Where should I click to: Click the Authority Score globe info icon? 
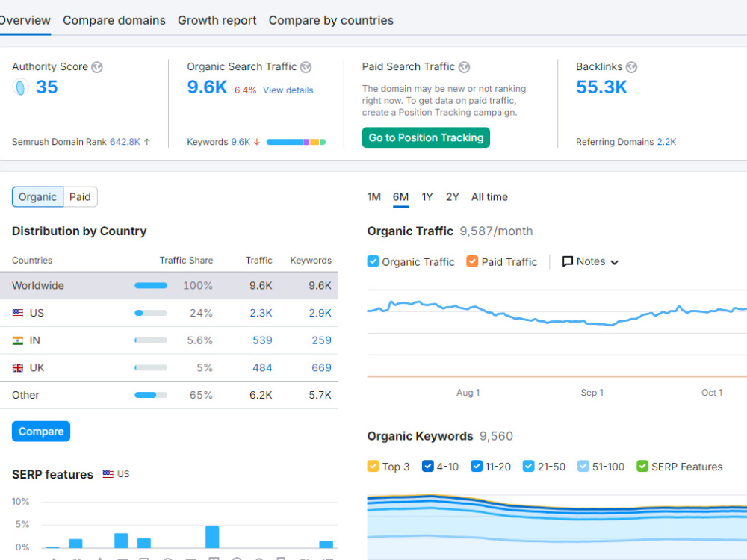coord(97,67)
